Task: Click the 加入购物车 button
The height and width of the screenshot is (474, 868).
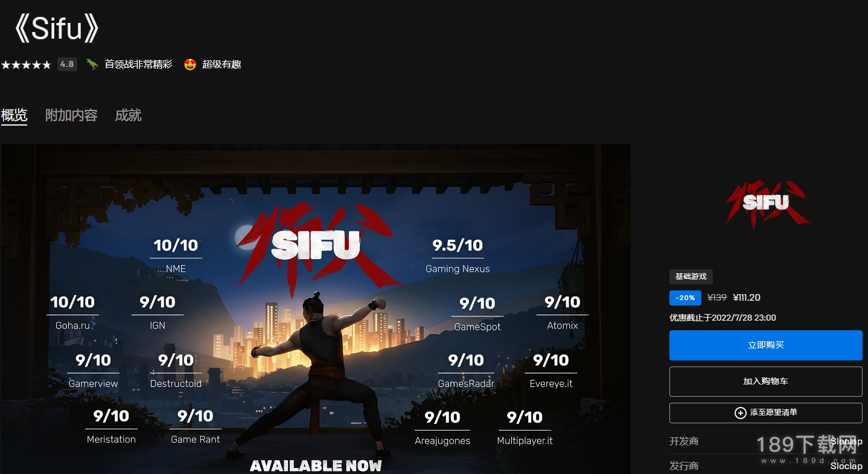Action: [765, 382]
